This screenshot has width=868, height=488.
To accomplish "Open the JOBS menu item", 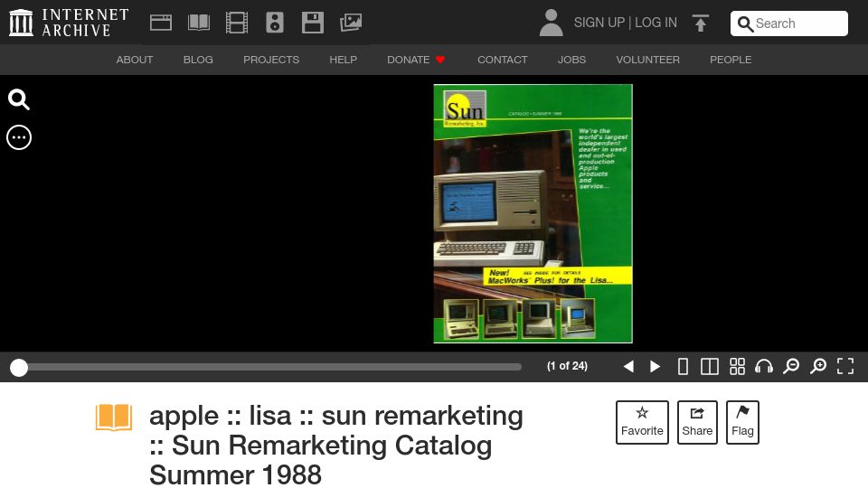I will click(x=571, y=60).
